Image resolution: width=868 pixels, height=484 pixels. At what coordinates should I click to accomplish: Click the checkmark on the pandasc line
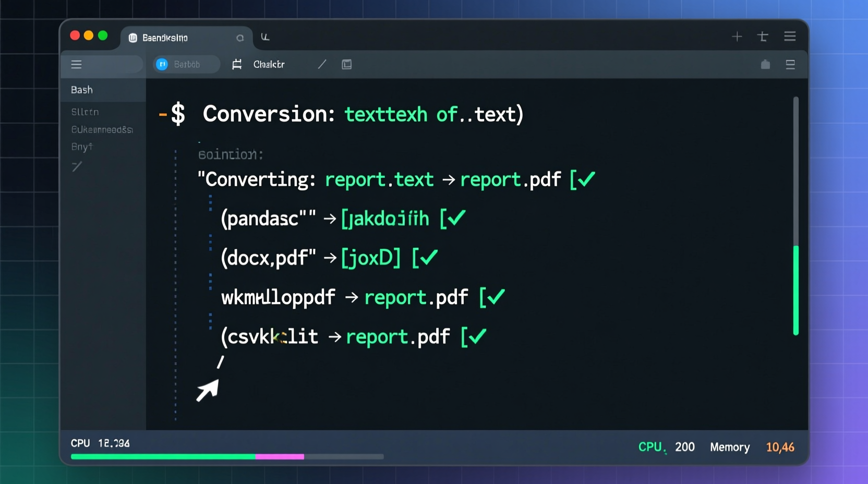pos(457,218)
